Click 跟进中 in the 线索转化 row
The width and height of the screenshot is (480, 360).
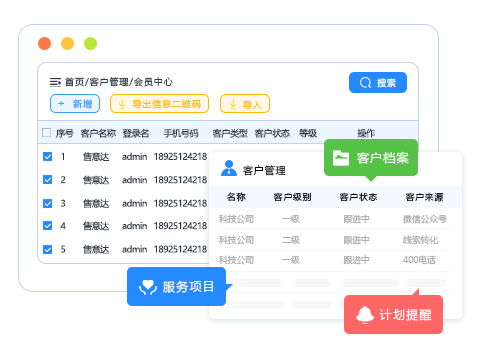point(356,240)
